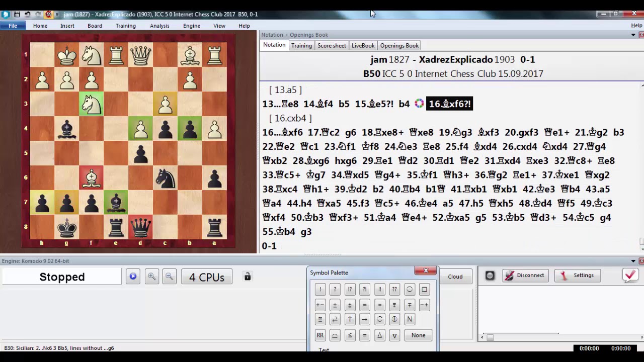Select the circle zugzwang symbol in palette
The width and height of the screenshot is (644, 362).
pos(410,290)
